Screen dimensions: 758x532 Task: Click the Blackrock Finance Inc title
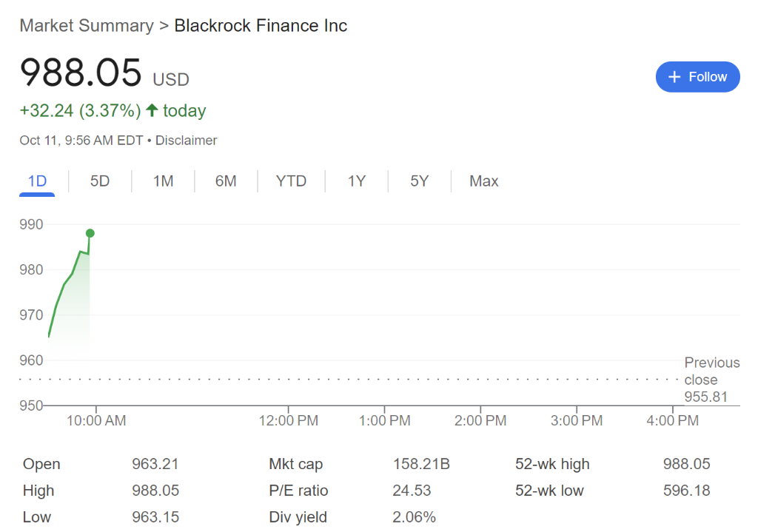tap(261, 26)
